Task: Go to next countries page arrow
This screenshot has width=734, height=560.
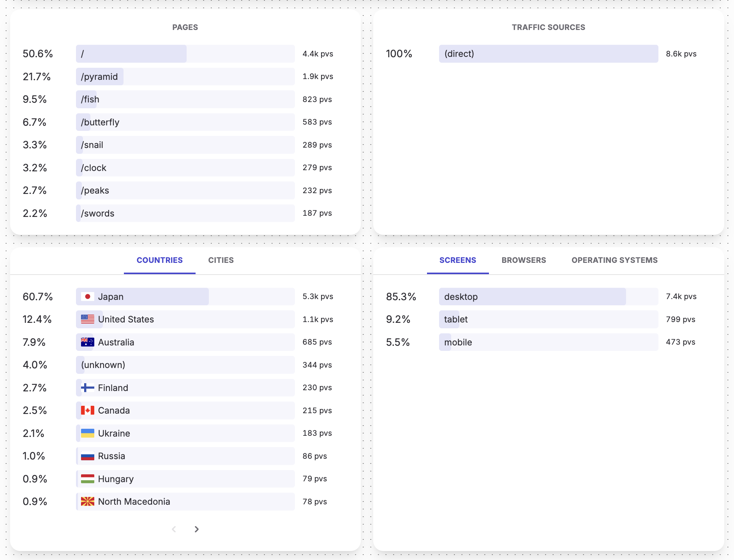Action: click(197, 529)
